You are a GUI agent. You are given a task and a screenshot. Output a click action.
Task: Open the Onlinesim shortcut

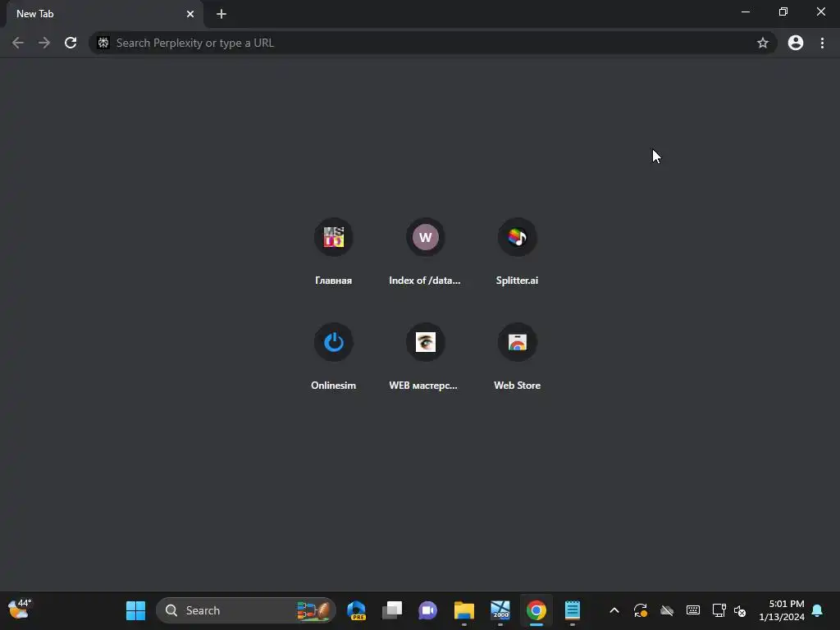[x=333, y=356]
